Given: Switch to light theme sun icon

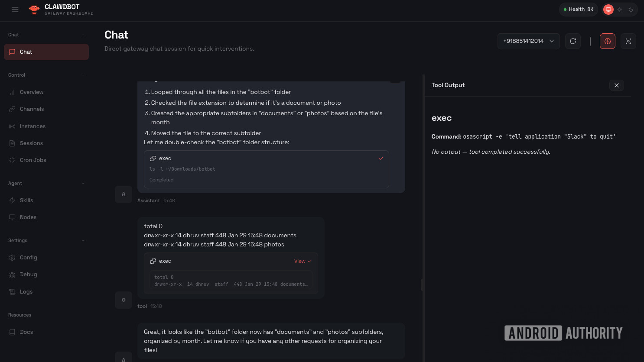Looking at the screenshot, I should [620, 10].
